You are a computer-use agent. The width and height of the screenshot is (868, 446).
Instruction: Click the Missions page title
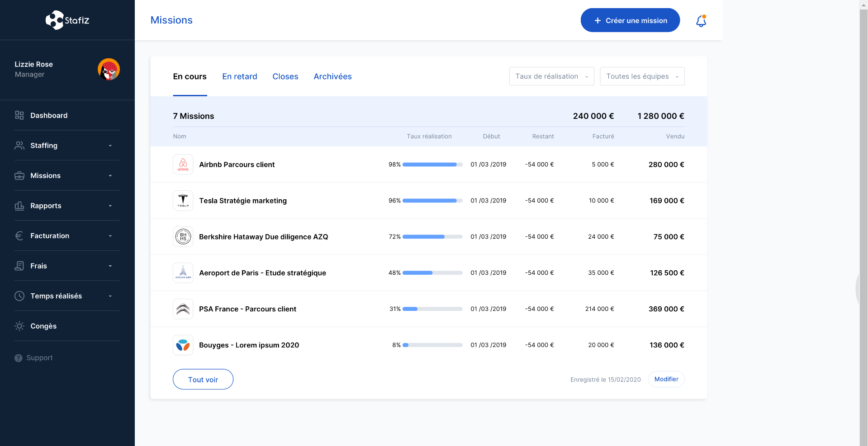coord(171,20)
